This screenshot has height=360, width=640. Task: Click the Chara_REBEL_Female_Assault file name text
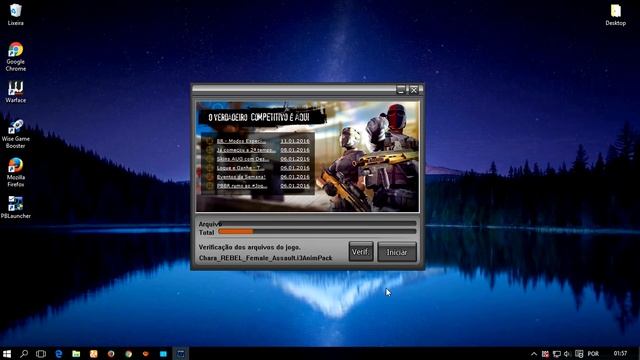click(265, 258)
